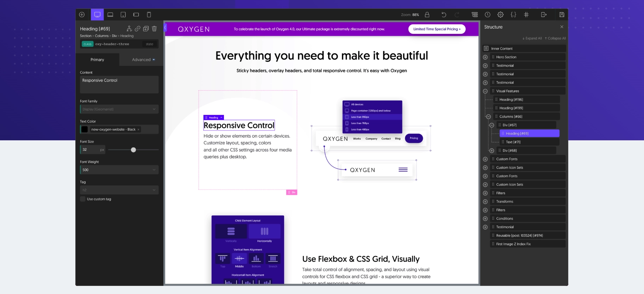Close the Structure panel
The width and height of the screenshot is (644, 294).
click(562, 27)
